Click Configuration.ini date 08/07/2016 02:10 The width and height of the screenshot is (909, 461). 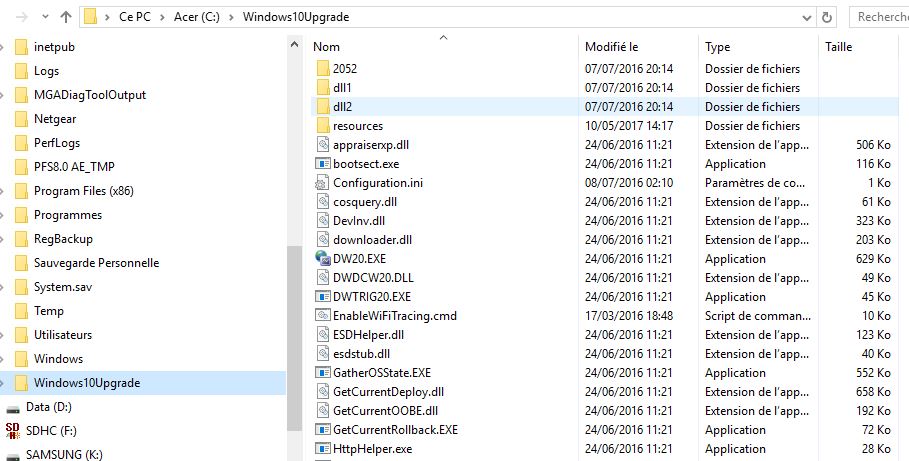click(629, 183)
